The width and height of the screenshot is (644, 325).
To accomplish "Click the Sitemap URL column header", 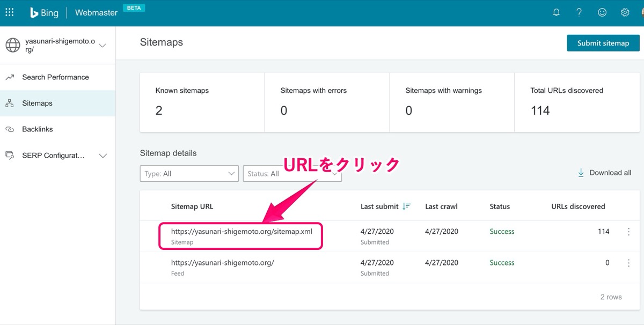I will (x=192, y=206).
